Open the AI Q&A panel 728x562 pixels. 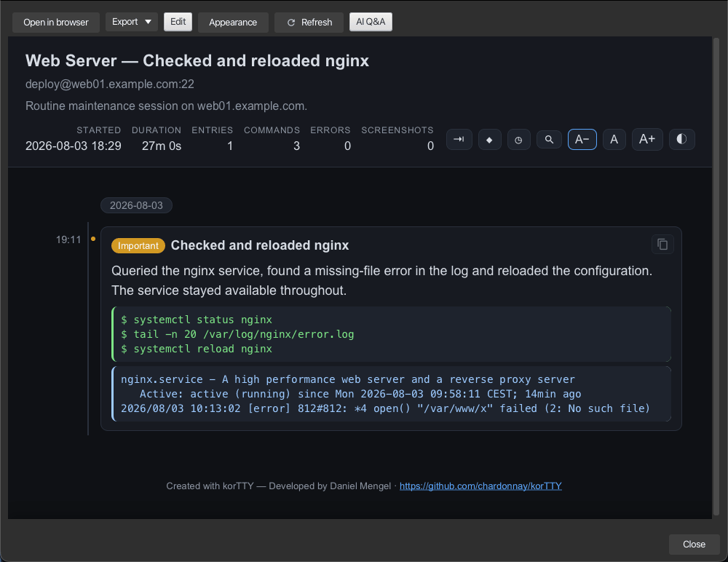coord(371,22)
